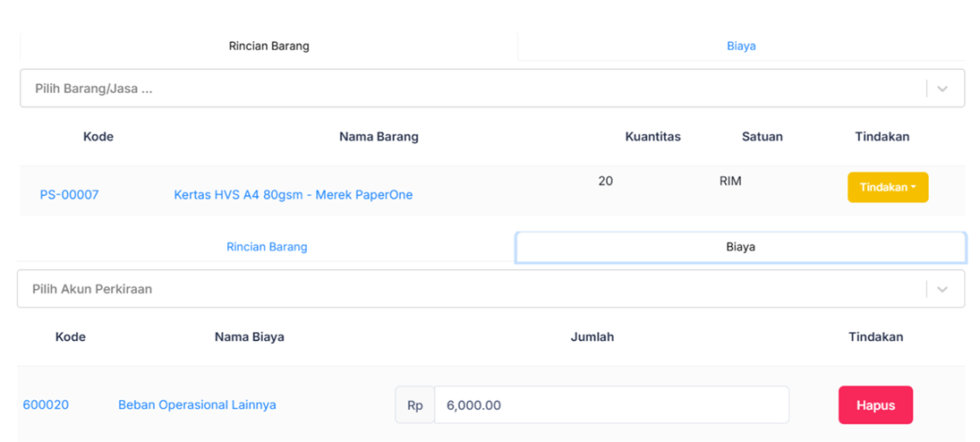Screen dimensions: 980x442
Task: Expand the Pilih Akun Perkiraan chevron arrow
Action: tap(942, 289)
